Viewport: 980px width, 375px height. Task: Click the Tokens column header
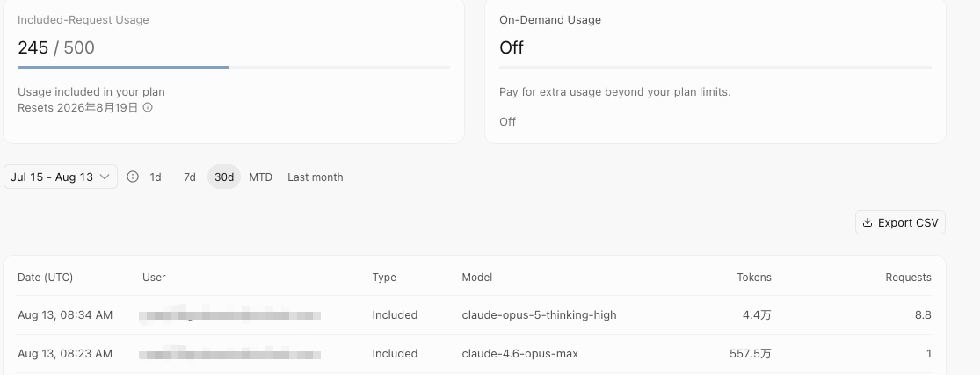click(754, 277)
